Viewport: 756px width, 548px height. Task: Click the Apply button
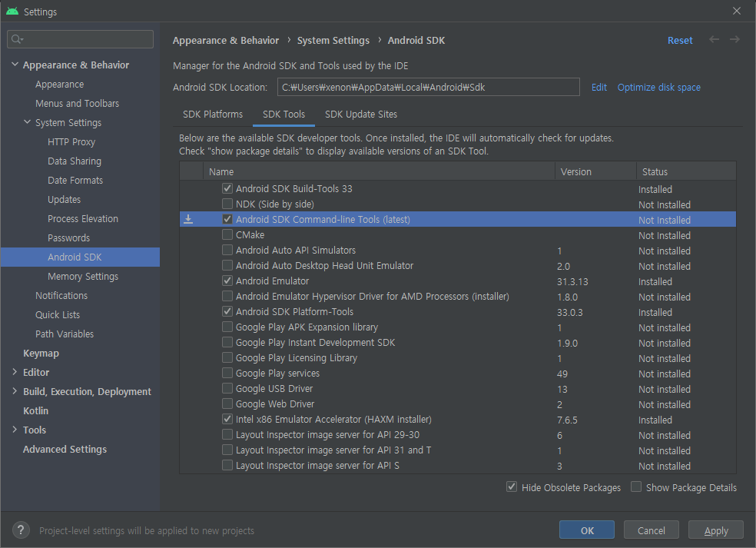pyautogui.click(x=716, y=530)
